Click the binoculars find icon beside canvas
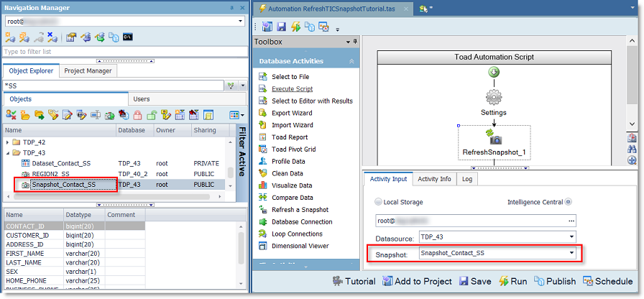This screenshot has height=299, width=644. 632,149
